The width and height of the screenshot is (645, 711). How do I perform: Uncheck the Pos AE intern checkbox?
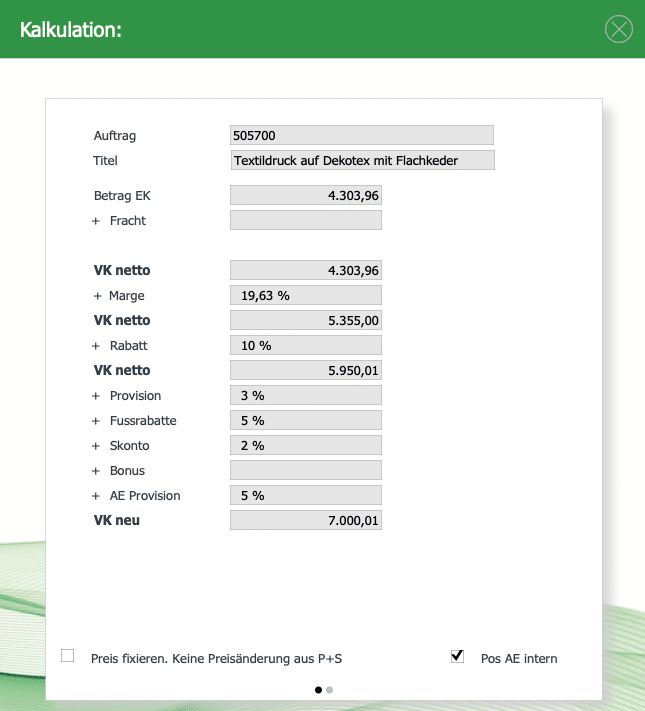[458, 656]
